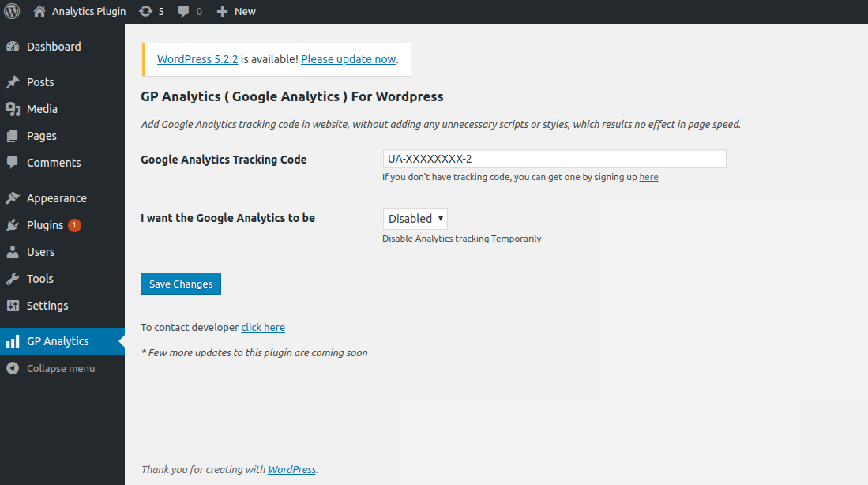868x485 pixels.
Task: Open the Dashboard menu item
Action: pos(54,47)
